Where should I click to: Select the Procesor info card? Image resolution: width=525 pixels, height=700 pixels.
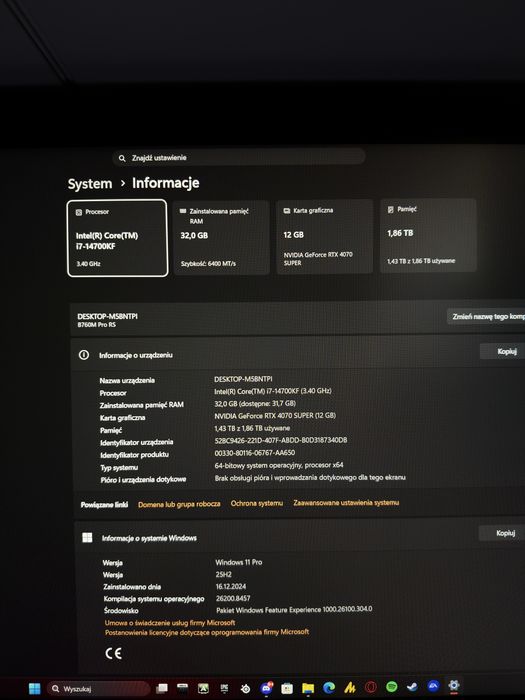pyautogui.click(x=117, y=238)
